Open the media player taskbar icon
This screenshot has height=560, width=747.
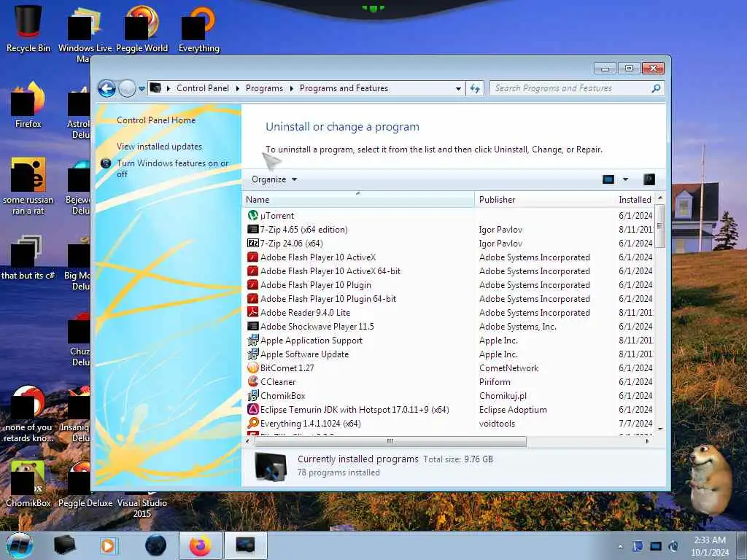point(108,545)
